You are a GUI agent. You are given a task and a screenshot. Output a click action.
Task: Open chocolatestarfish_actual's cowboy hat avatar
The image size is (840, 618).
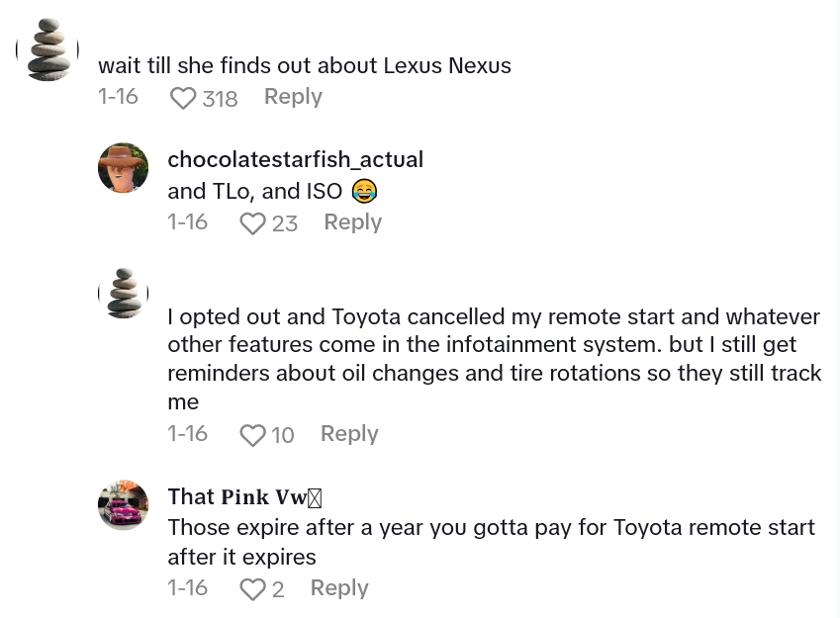pyautogui.click(x=124, y=168)
